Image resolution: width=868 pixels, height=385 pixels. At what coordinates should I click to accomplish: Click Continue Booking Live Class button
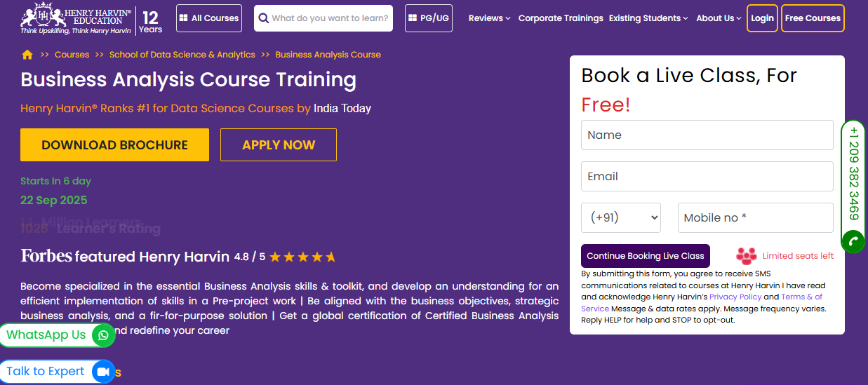pos(646,256)
